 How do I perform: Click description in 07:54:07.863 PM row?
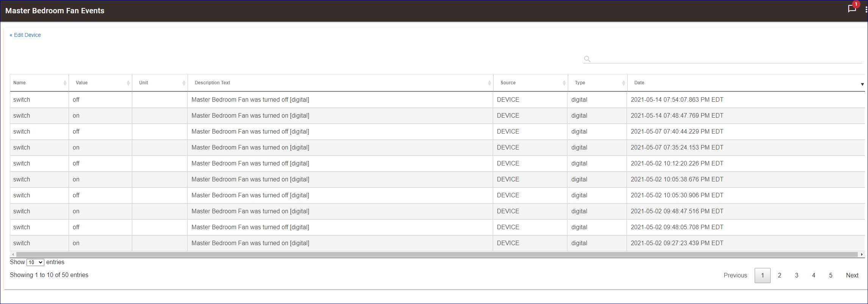250,100
